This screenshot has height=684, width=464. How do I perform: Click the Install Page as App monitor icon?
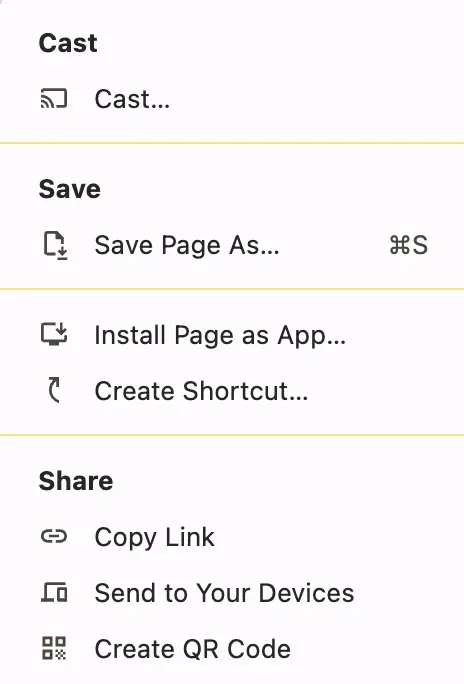click(x=54, y=334)
